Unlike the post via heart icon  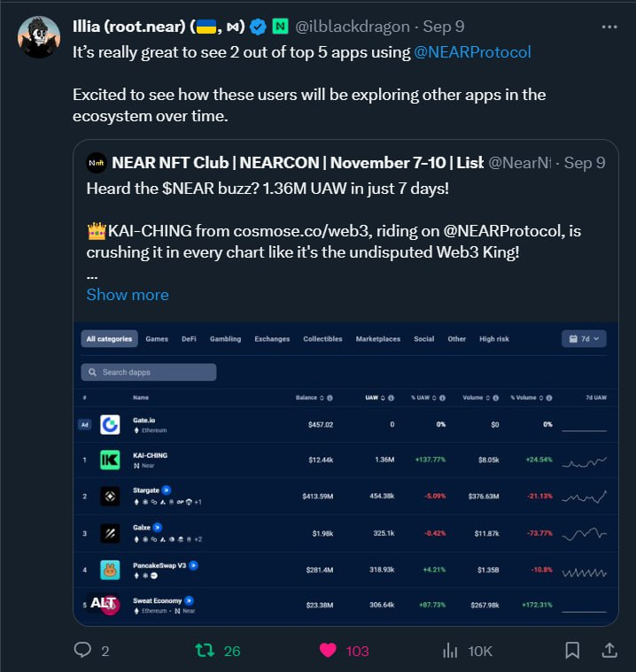pyautogui.click(x=328, y=651)
